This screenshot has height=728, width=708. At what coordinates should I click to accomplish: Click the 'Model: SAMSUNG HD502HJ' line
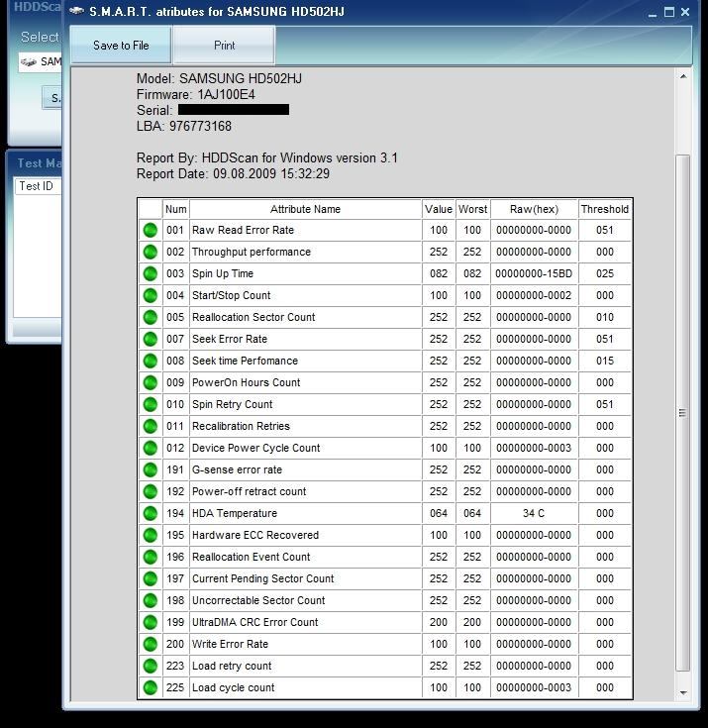pyautogui.click(x=219, y=78)
